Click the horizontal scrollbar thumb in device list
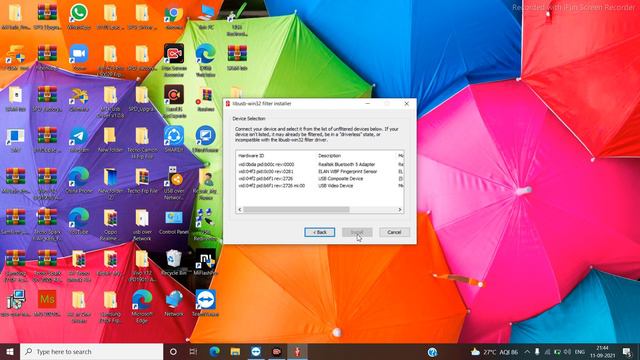The image size is (640, 360). pyautogui.click(x=296, y=209)
